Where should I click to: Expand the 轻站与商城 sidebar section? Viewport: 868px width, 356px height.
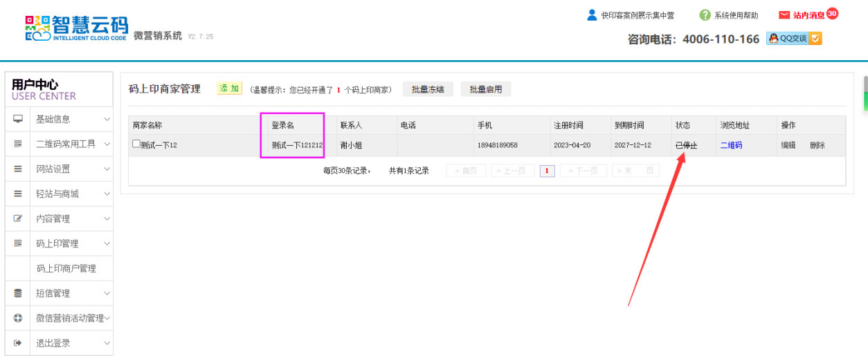pos(69,194)
